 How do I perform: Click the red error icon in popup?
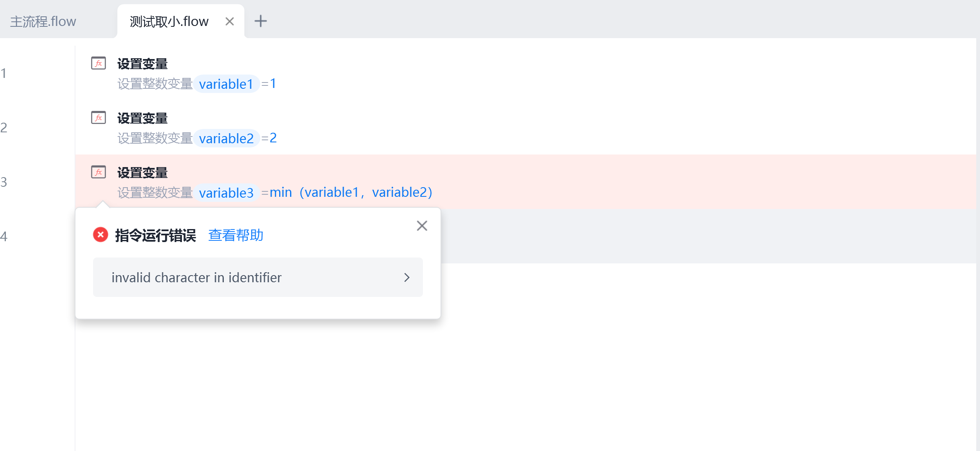(101, 235)
